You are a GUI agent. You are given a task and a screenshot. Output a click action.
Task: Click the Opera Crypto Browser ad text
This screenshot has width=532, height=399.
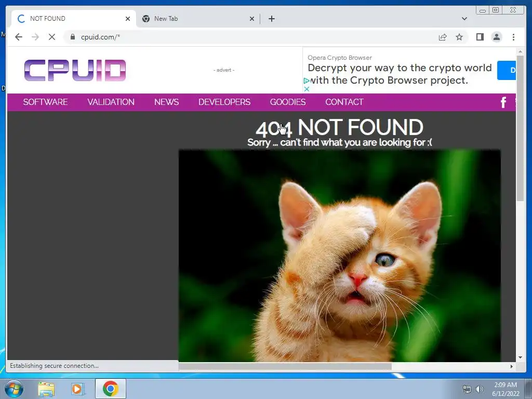400,74
